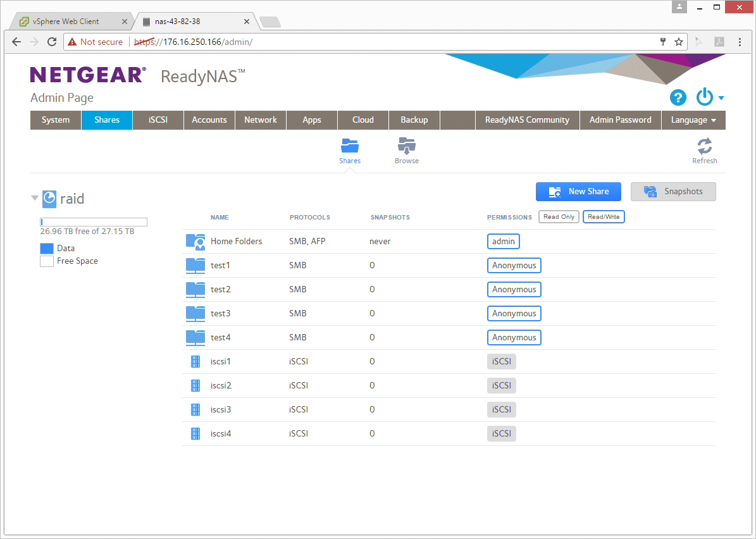Bookmark page with the star icon
The height and width of the screenshot is (539, 756).
679,42
